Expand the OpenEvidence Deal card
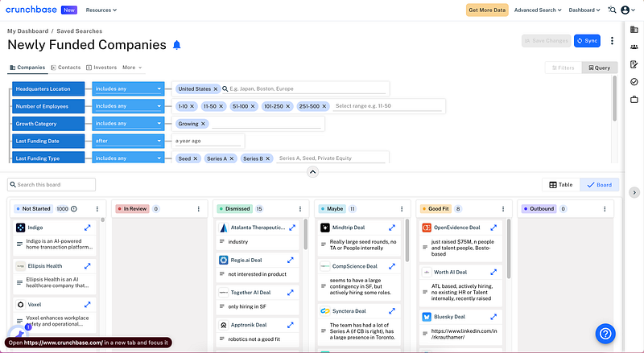 (x=493, y=228)
